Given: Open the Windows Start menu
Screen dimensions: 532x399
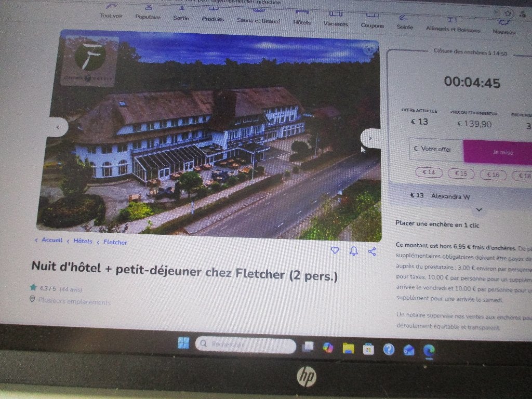Looking at the screenshot, I should click(183, 343).
